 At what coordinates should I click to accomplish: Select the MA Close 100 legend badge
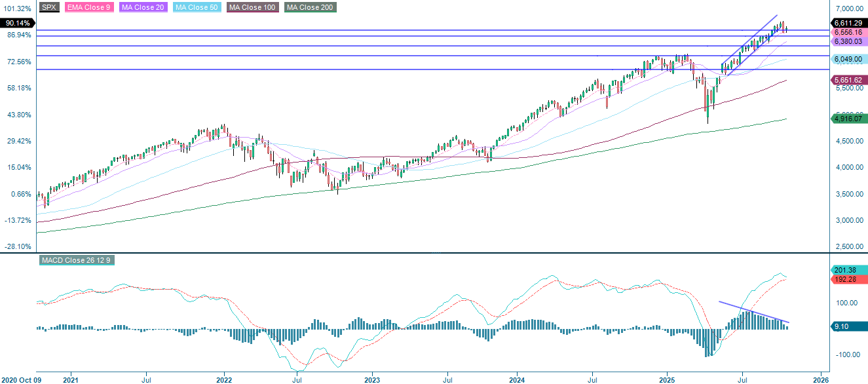[x=252, y=7]
